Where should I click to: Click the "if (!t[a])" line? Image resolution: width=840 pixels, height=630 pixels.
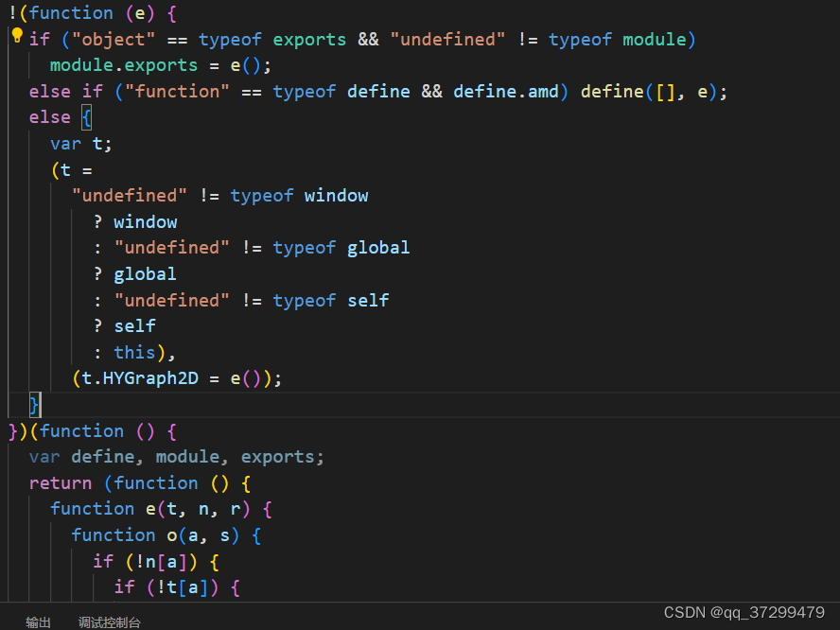click(177, 587)
